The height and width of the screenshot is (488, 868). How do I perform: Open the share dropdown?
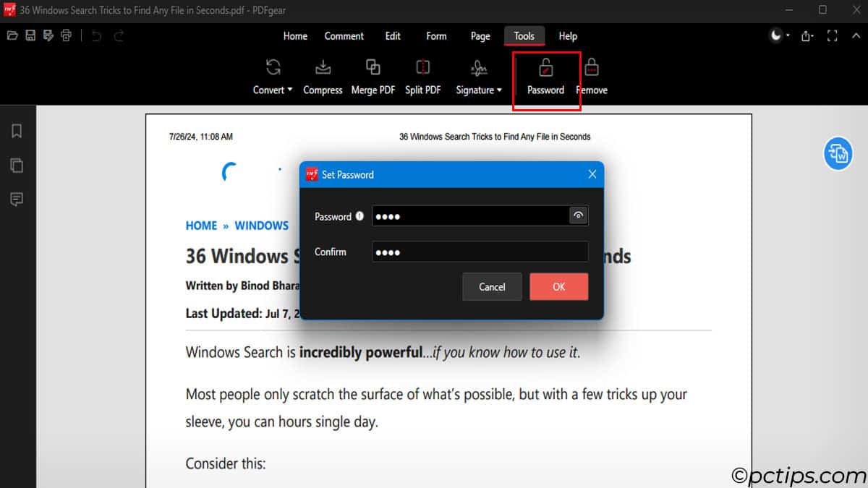pyautogui.click(x=808, y=35)
